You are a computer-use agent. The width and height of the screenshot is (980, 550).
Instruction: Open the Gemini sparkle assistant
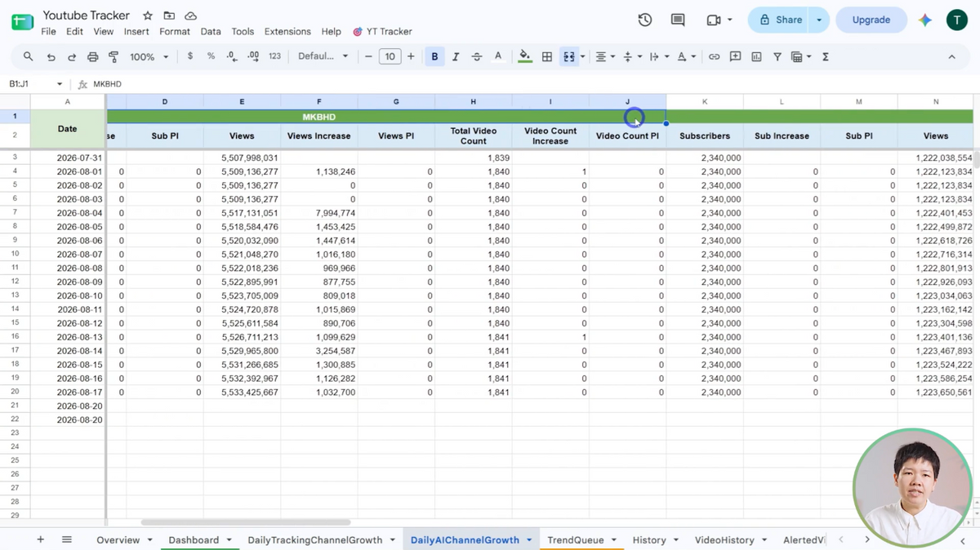point(925,20)
